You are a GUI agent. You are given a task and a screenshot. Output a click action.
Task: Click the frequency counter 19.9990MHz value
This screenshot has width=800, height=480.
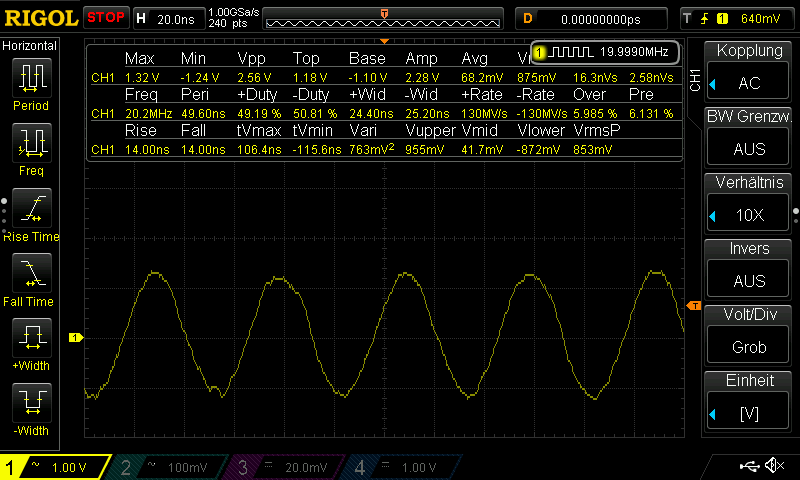(x=634, y=52)
